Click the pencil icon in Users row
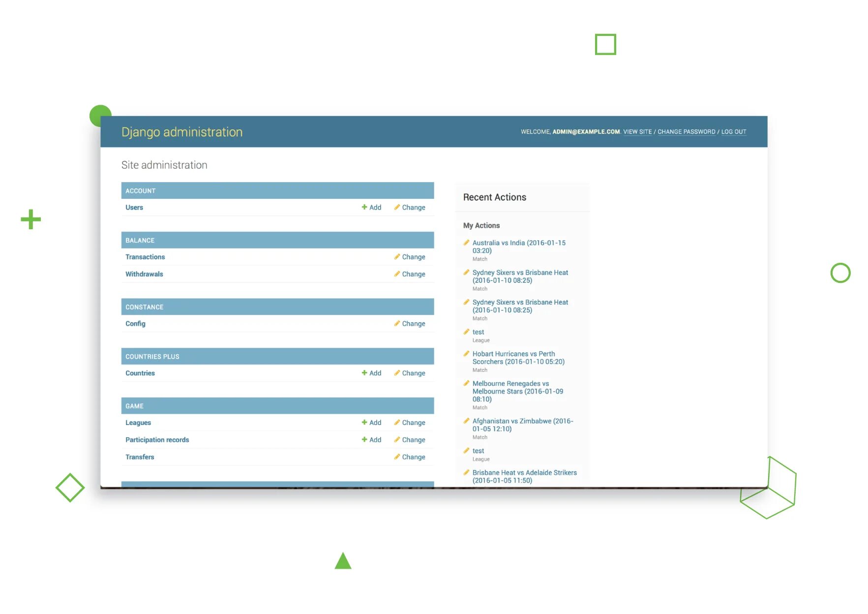Image resolution: width=868 pixels, height=614 pixels. [x=397, y=207]
